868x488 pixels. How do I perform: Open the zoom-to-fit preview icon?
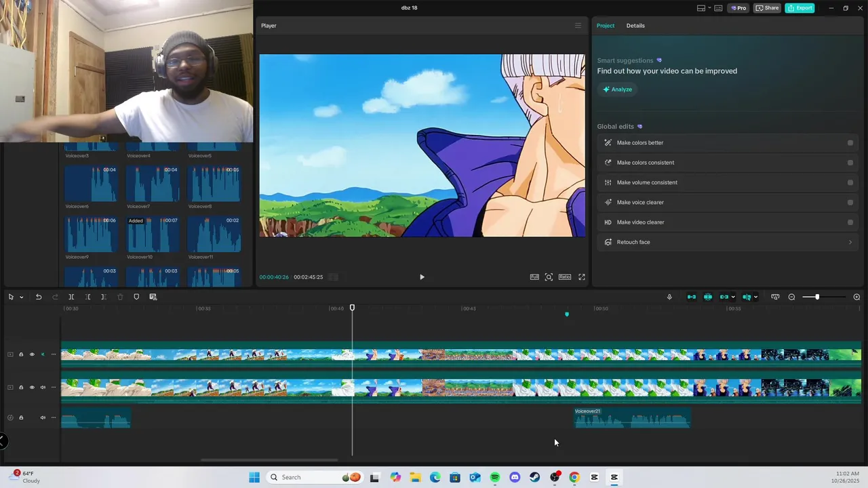click(x=549, y=277)
